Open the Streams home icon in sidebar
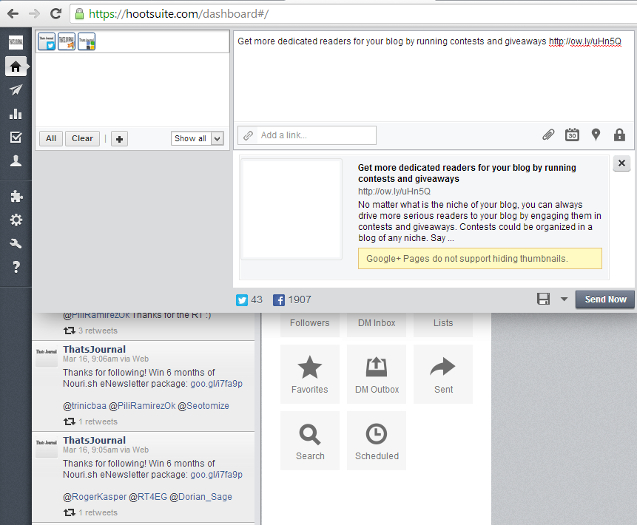Image resolution: width=637 pixels, height=525 pixels. click(15, 66)
